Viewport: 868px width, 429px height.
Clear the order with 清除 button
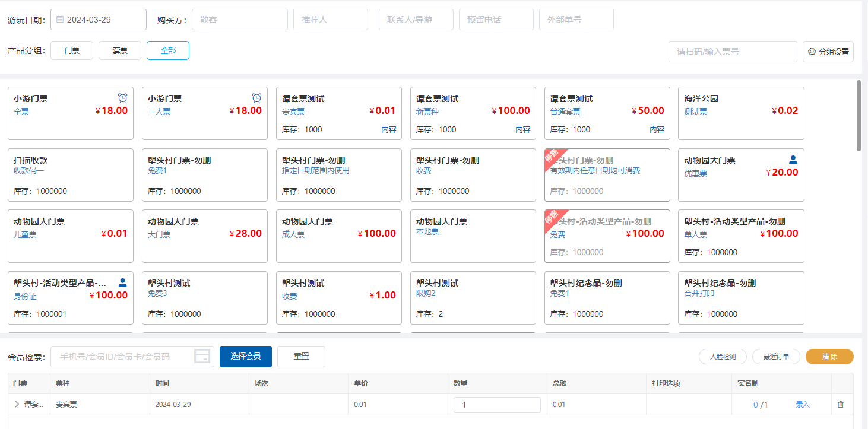(829, 357)
